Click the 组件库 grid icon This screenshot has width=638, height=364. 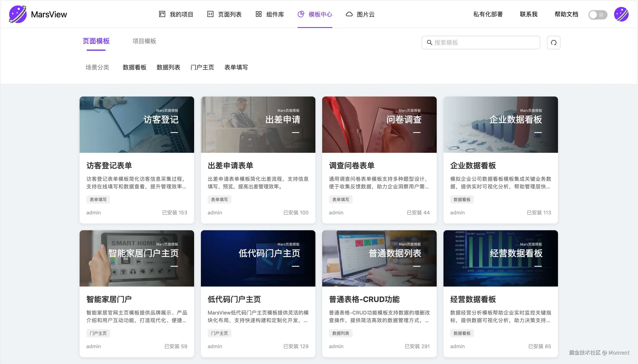point(258,14)
